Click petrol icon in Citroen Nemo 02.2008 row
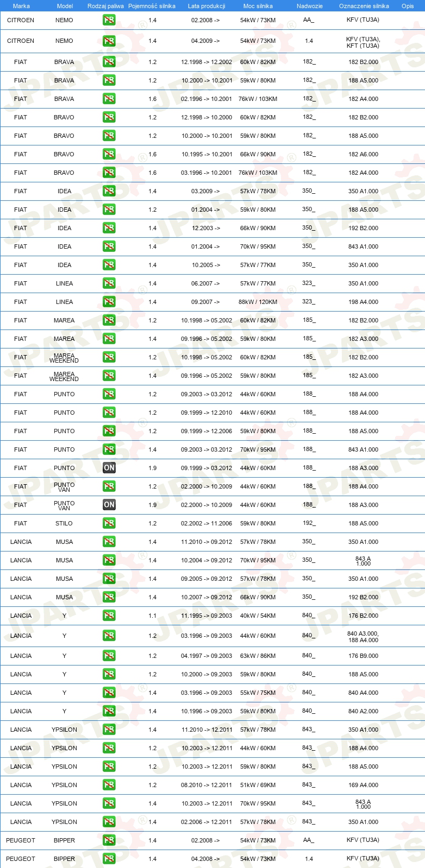The height and width of the screenshot is (868, 425). 109,20
